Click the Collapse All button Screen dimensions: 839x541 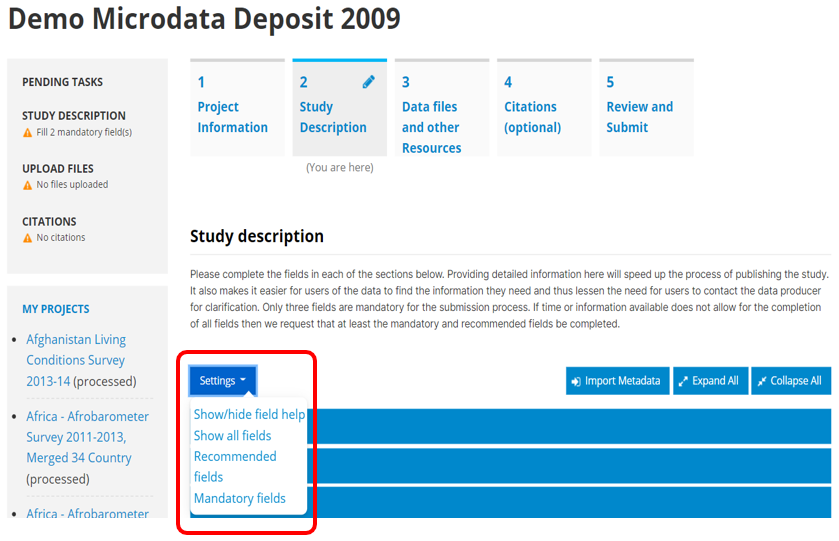[x=791, y=380]
